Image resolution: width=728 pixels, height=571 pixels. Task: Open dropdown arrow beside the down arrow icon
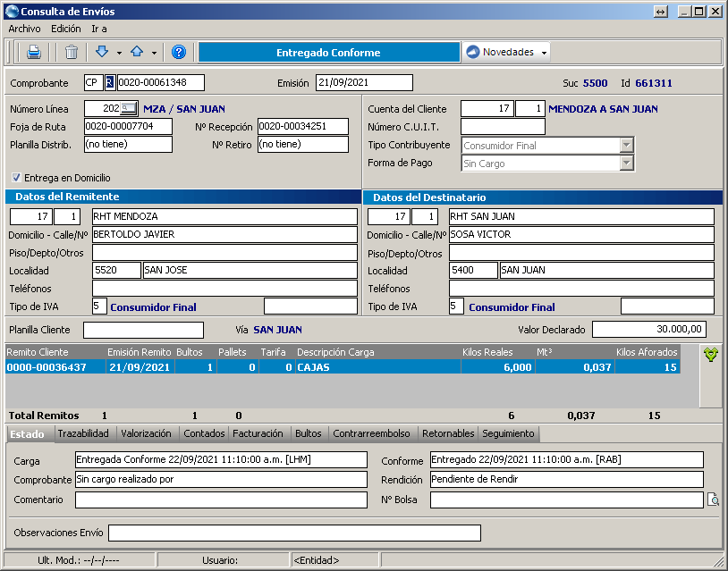tap(119, 53)
